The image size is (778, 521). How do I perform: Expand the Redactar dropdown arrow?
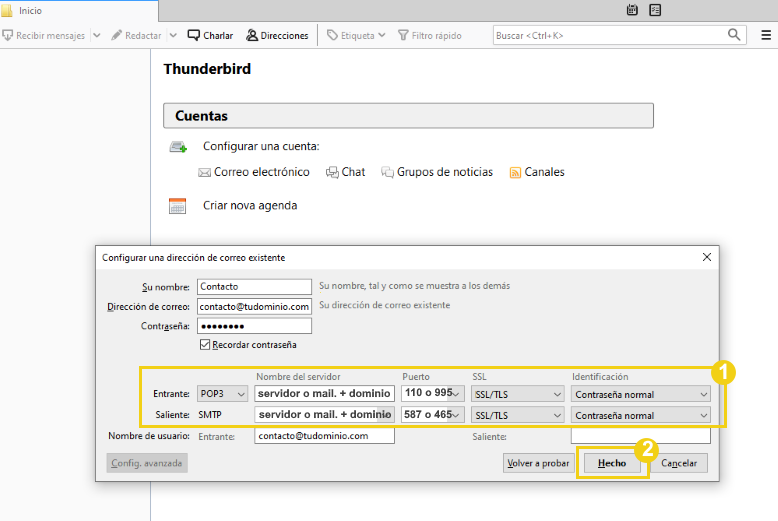click(173, 36)
